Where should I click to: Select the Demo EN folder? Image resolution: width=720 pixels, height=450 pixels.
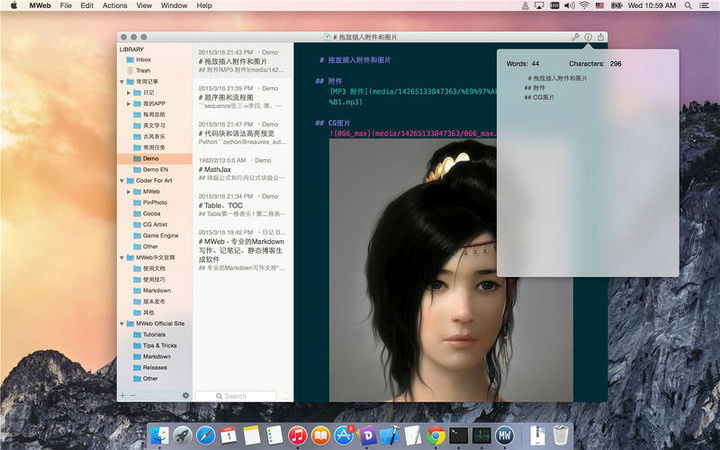point(154,169)
